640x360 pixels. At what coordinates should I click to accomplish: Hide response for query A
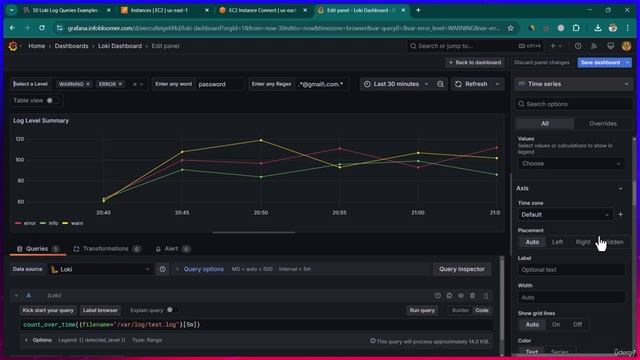tap(461, 296)
